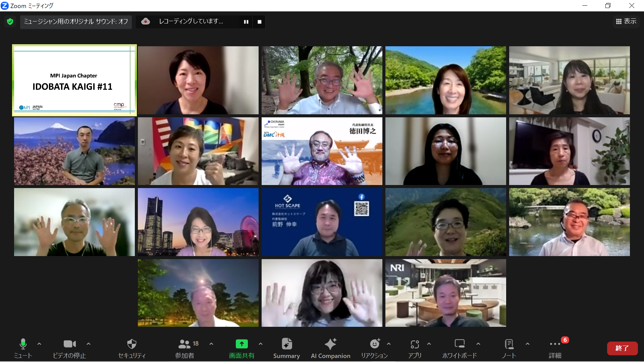Viewport: 644px width, 362px height.
Task: Click the red End meeting button
Action: (622, 348)
